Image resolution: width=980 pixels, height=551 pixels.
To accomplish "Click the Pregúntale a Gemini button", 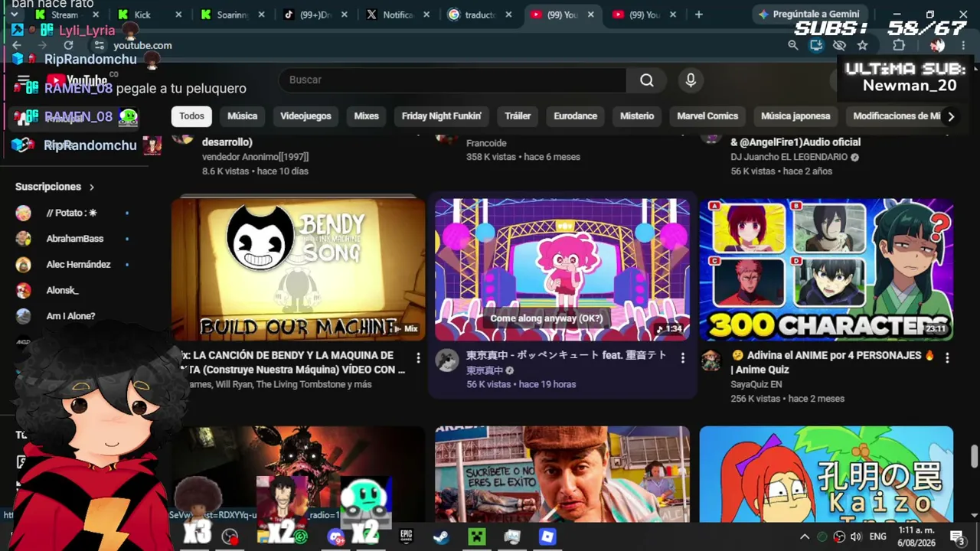I will click(x=808, y=14).
